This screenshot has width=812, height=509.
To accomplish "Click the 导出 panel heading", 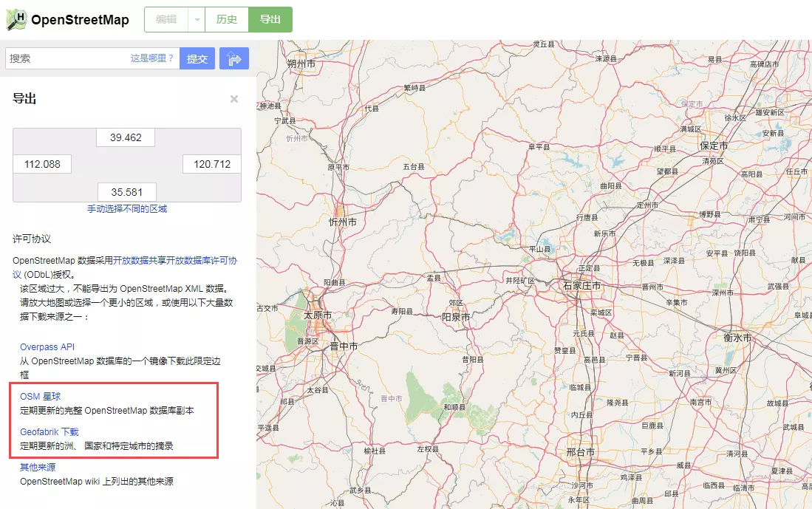I will tap(24, 98).
